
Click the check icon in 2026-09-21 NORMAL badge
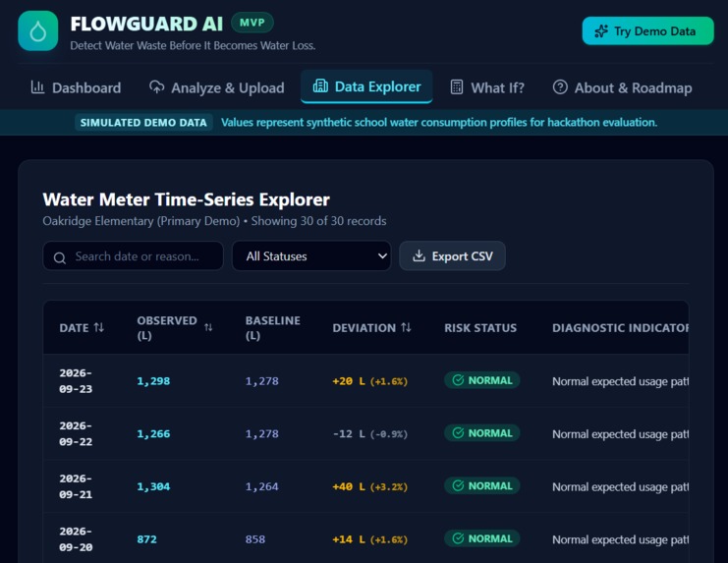458,485
